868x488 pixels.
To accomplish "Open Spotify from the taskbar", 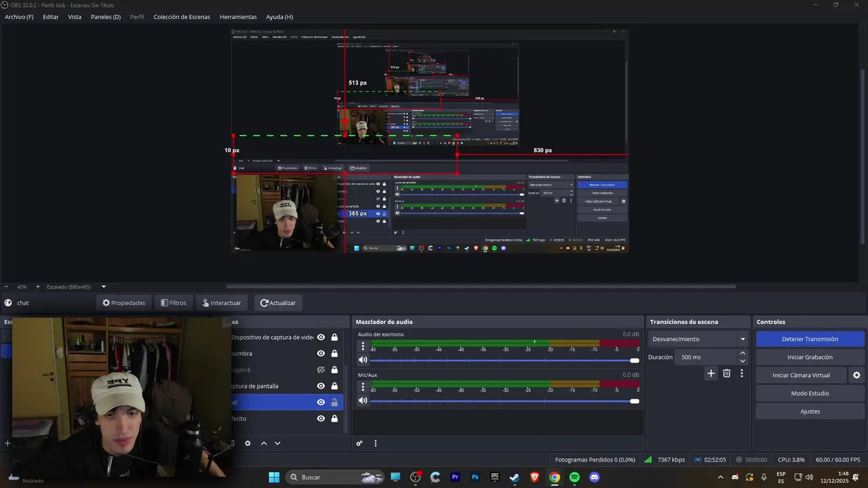I will click(574, 477).
